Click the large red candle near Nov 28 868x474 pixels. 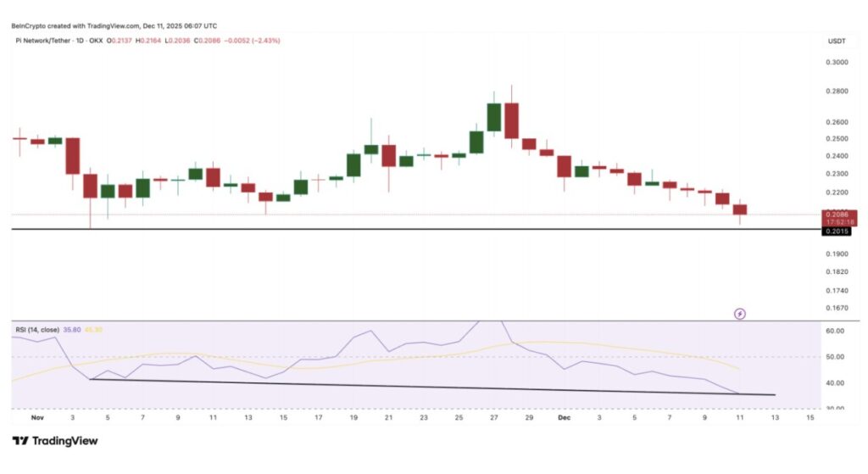click(x=511, y=120)
